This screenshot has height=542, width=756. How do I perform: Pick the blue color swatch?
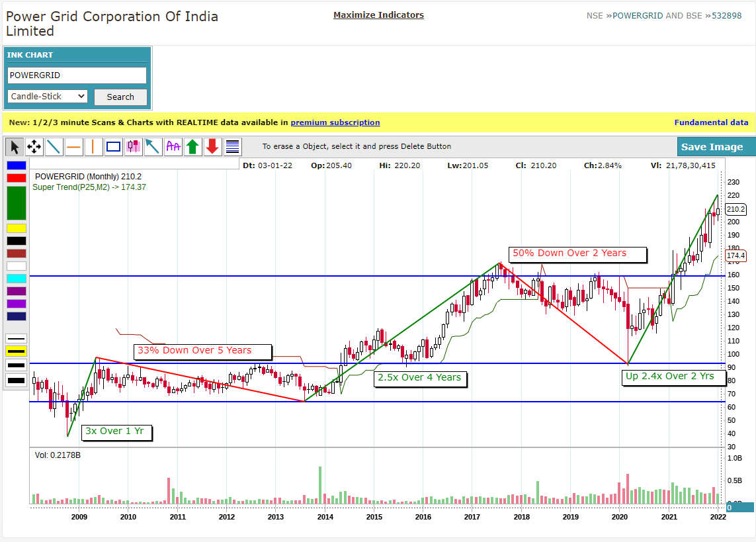[x=17, y=165]
